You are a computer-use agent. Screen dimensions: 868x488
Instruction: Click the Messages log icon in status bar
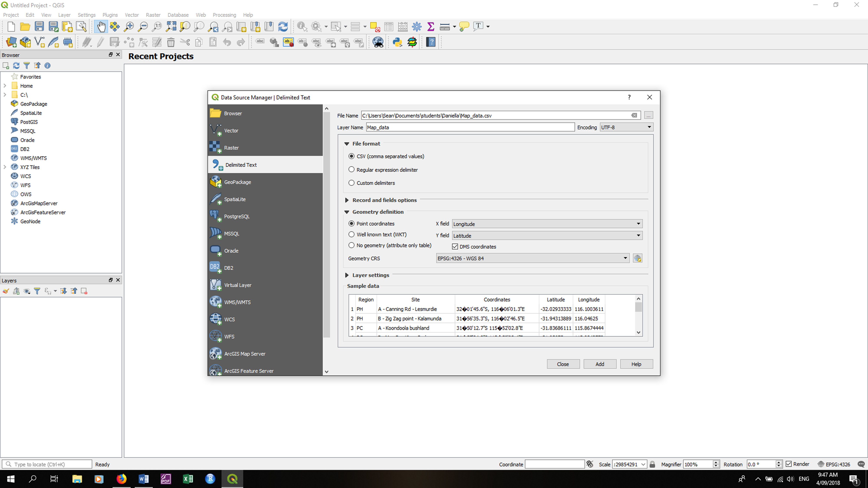click(x=861, y=464)
